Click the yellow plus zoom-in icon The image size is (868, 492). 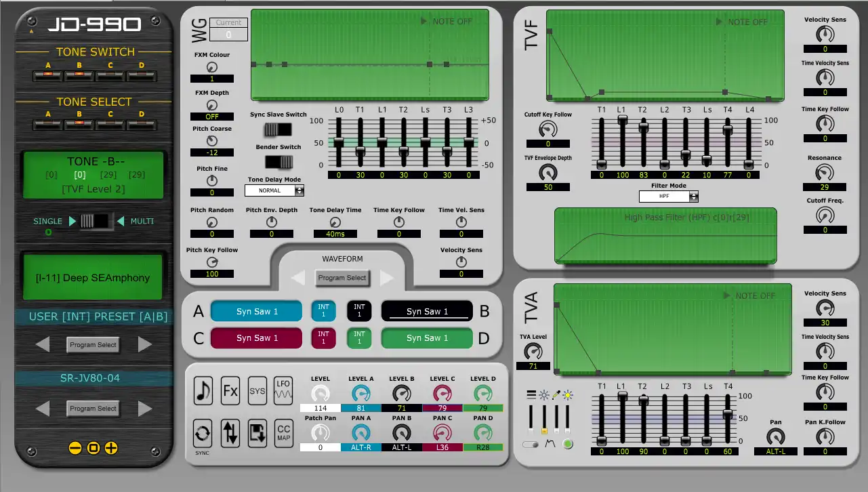click(x=111, y=448)
